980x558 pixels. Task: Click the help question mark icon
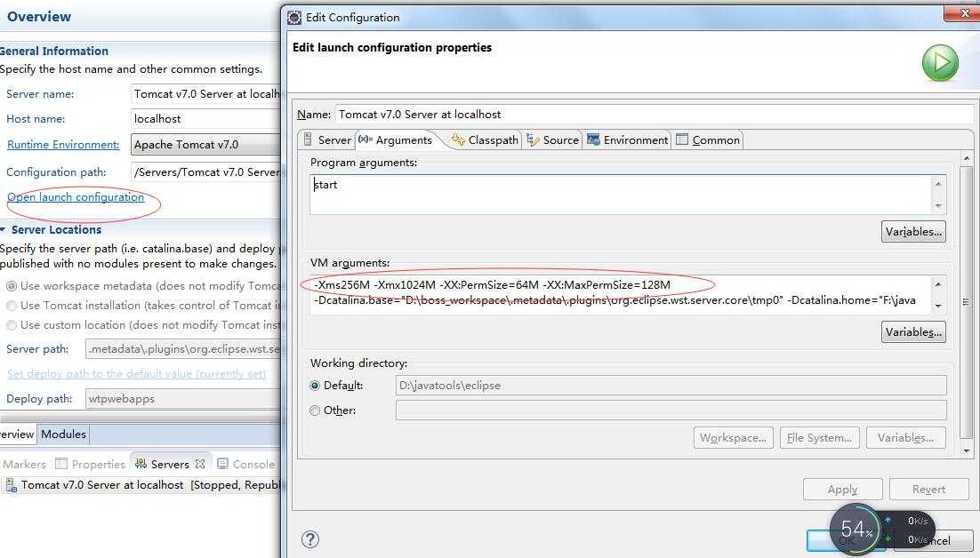coord(310,539)
